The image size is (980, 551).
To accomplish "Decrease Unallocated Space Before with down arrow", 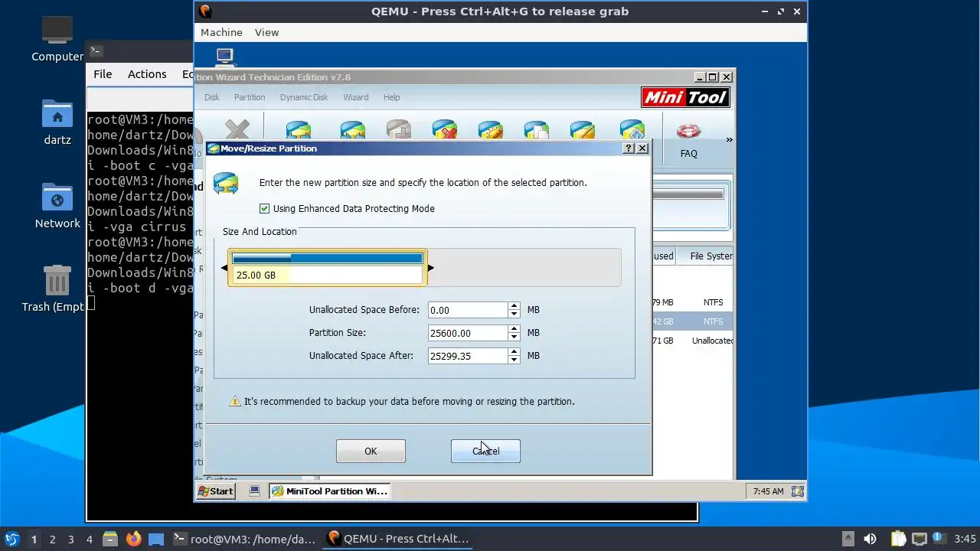I will click(x=514, y=314).
